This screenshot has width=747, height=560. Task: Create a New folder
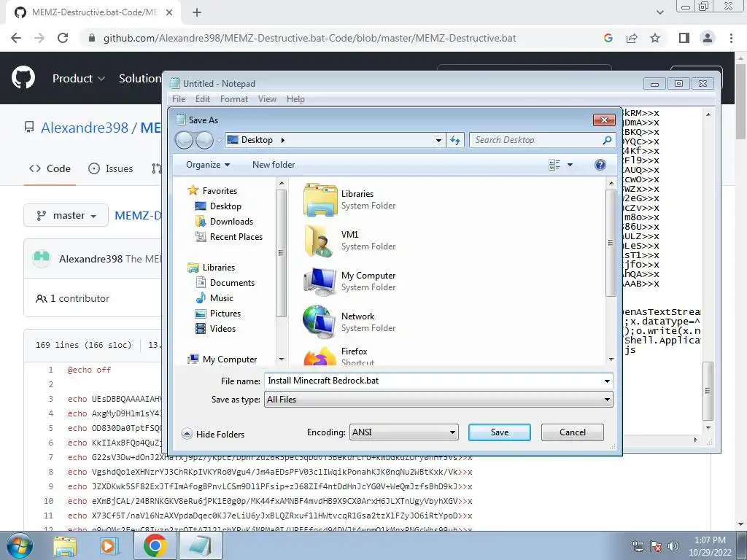pyautogui.click(x=274, y=165)
